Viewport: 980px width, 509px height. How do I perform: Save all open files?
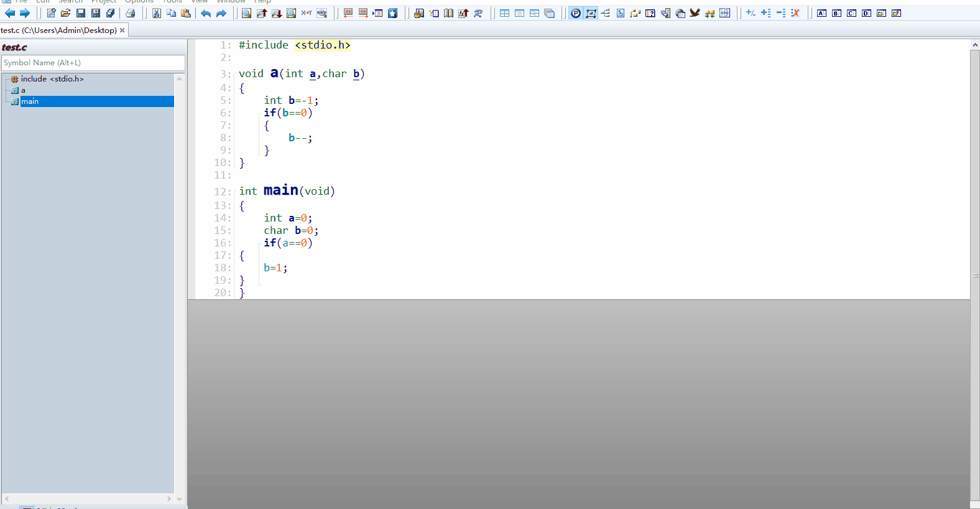(x=111, y=13)
